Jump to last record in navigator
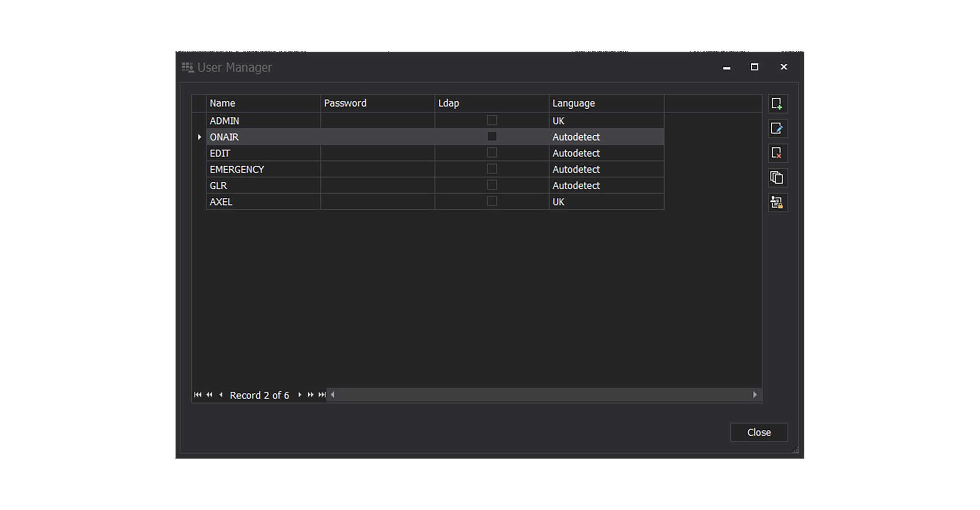Screen dimensions: 980x510 coord(322,395)
